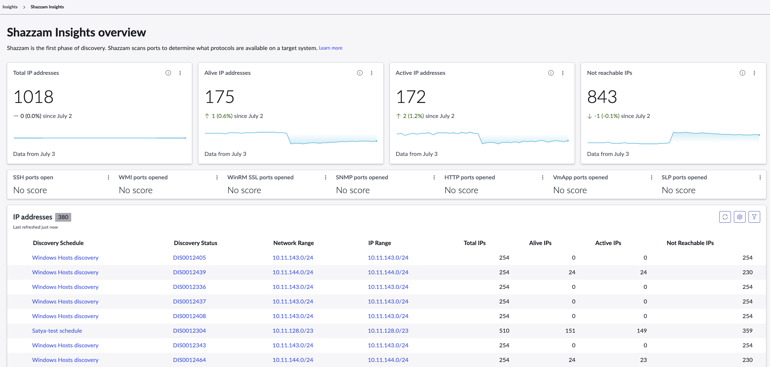
Task: Click the 359 not reachable cell
Action: (x=747, y=331)
